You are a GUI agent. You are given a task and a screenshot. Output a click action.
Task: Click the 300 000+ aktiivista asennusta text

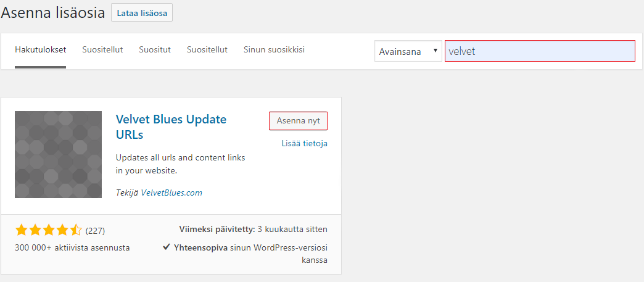click(x=72, y=248)
